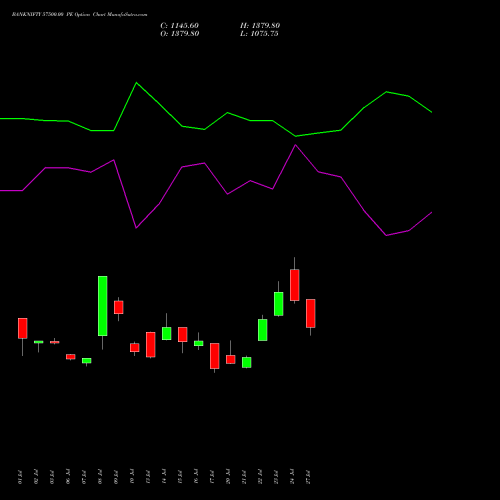Image resolution: width=500 pixels, height=500 pixels.
Task: Click the 15 Jul date label
Action: click(x=180, y=477)
